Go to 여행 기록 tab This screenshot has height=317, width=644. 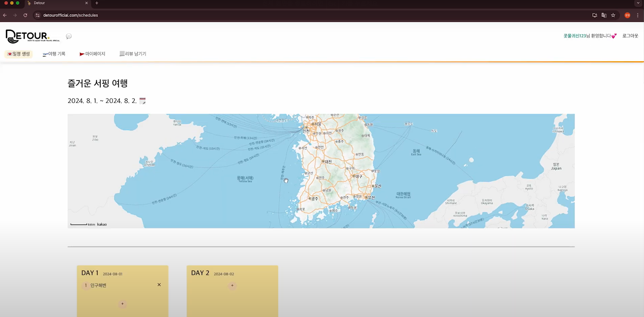(x=54, y=54)
